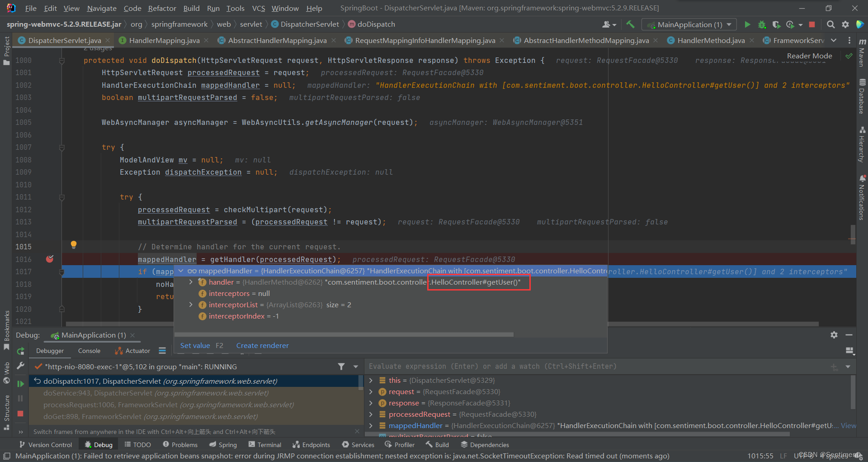Switch to the Console tab
The height and width of the screenshot is (462, 868).
pos(89,351)
